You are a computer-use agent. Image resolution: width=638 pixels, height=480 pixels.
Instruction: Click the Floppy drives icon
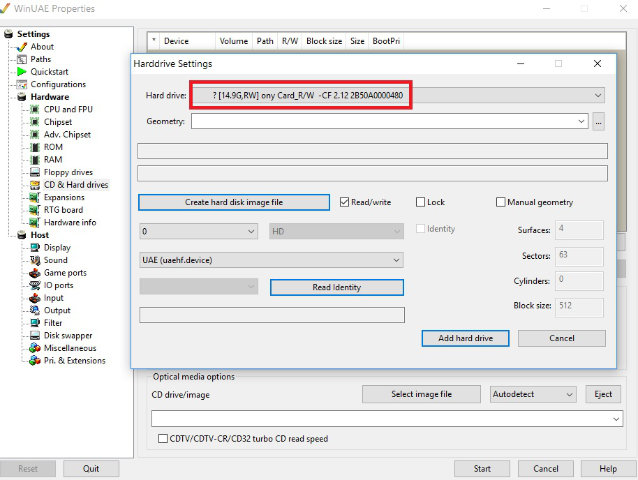pyautogui.click(x=35, y=172)
